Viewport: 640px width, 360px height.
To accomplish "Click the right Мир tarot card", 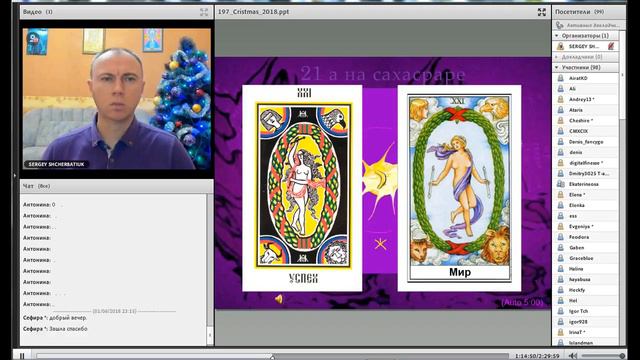I will 459,188.
